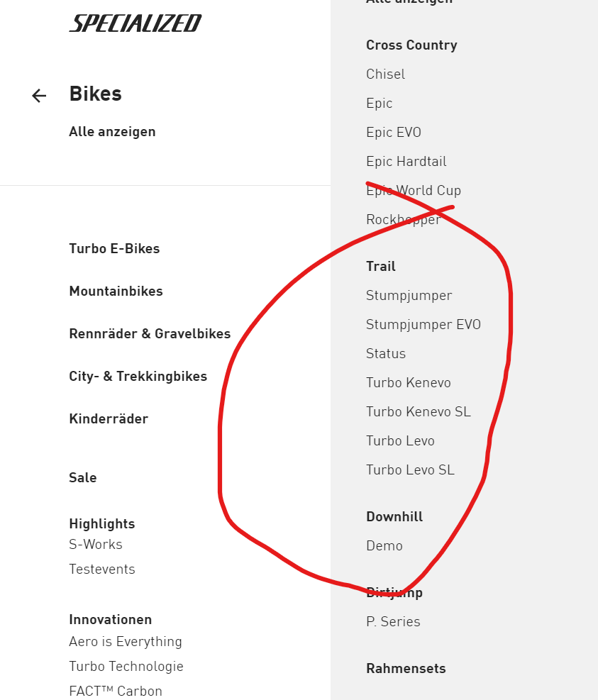Open the Turbo E-Bikes category
The image size is (598, 700).
coord(114,249)
